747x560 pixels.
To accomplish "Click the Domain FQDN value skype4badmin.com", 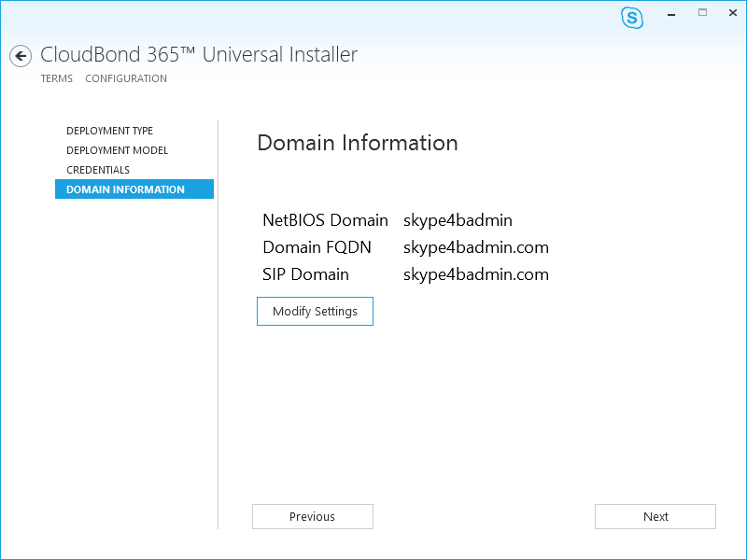I will click(x=476, y=247).
